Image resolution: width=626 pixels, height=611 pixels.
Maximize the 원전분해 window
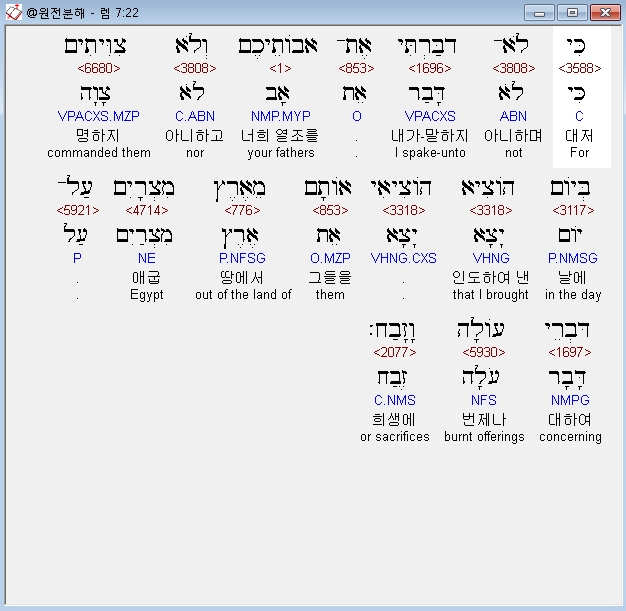pos(572,12)
